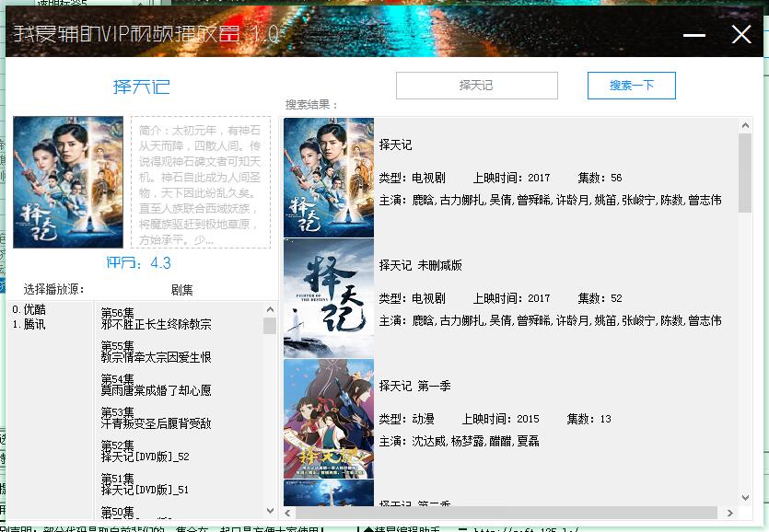Click the 搜索一下 search button
This screenshot has width=769, height=532.
[631, 86]
